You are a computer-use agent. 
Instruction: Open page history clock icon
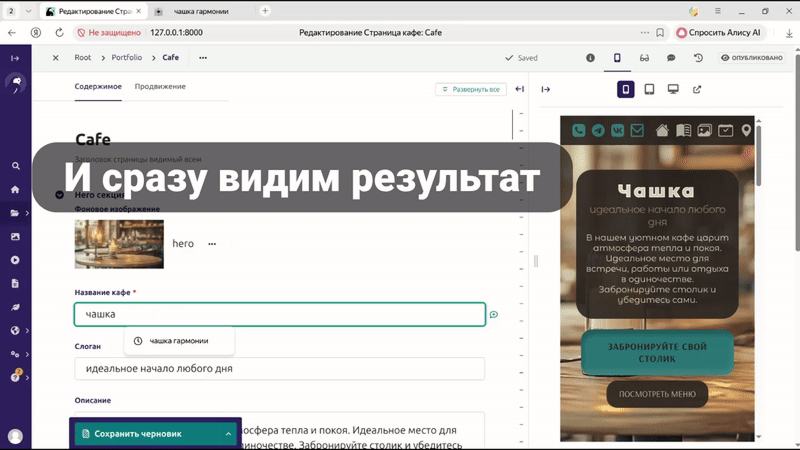[x=698, y=58]
